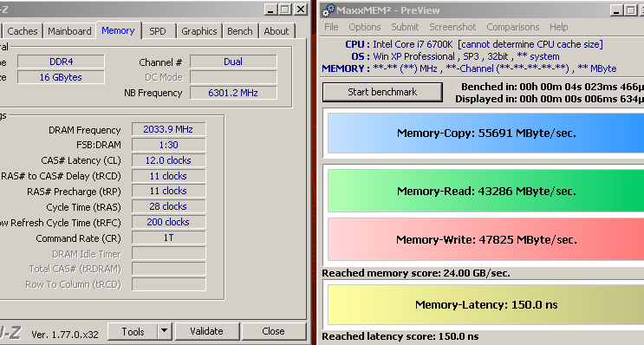Open the Submit menu
Screen dimensions: 644x345
click(405, 27)
